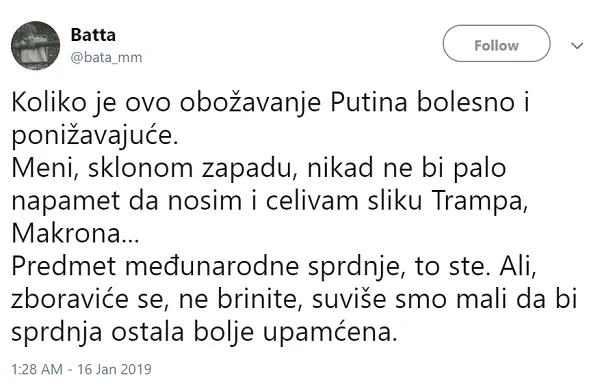Click the word zboraviće in the tweet
The width and height of the screenshot is (600, 390).
click(70, 300)
